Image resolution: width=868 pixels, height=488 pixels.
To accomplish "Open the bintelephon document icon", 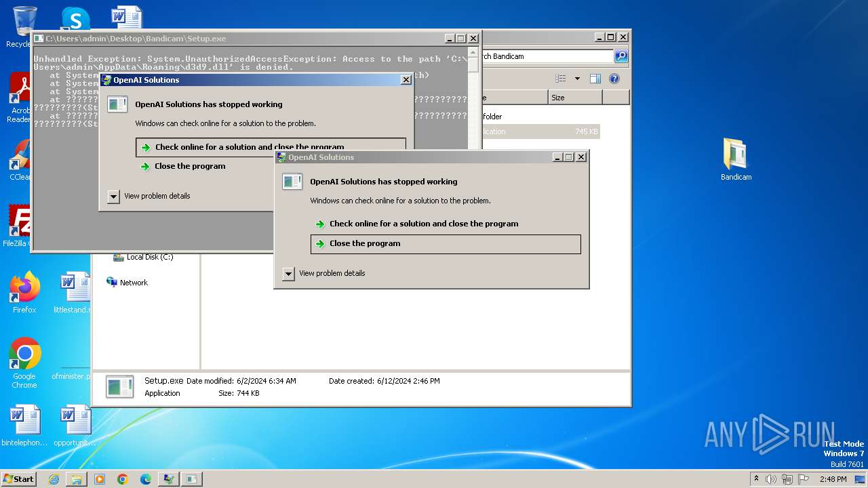I will (x=24, y=426).
